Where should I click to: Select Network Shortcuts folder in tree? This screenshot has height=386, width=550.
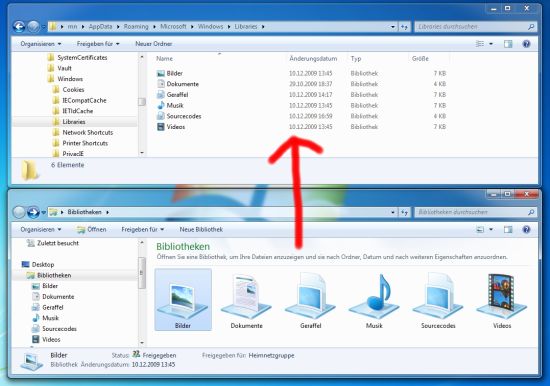tap(83, 132)
